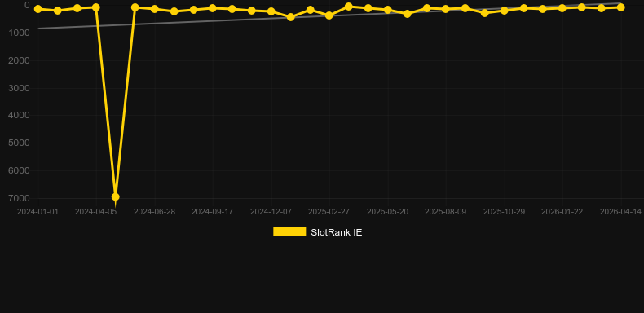Click the data point above 2024-12-07

click(271, 11)
